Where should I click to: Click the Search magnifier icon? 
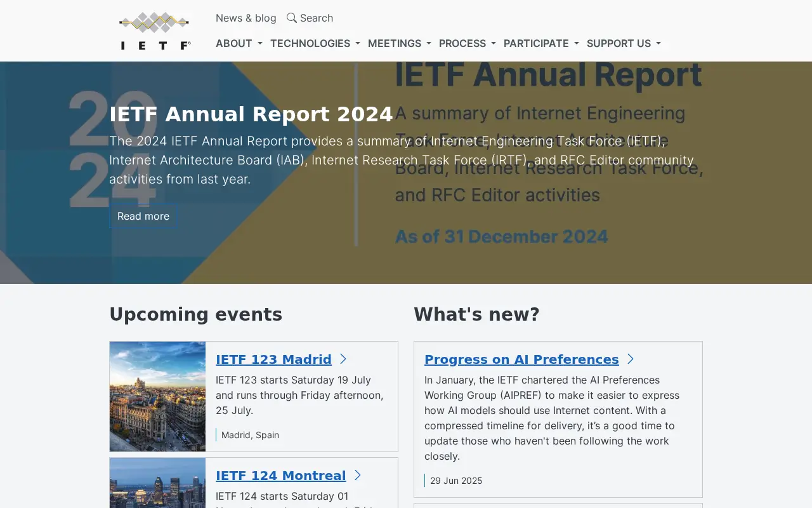[292, 18]
